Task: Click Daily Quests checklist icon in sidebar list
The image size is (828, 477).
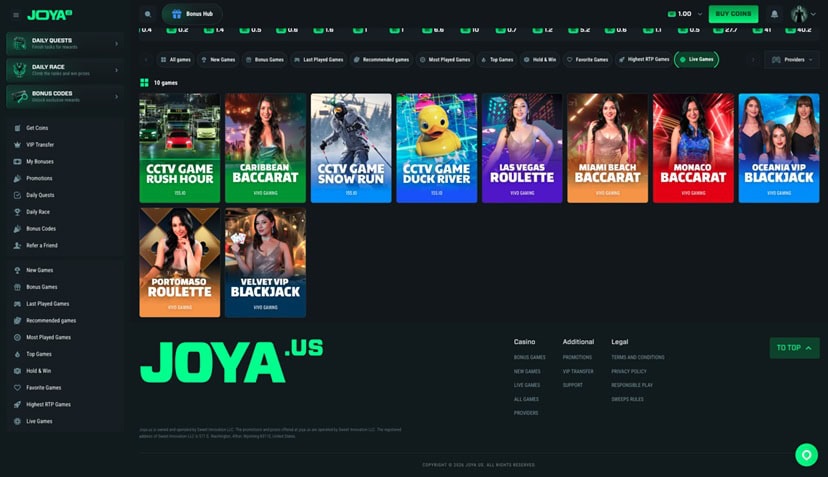Action: click(17, 195)
